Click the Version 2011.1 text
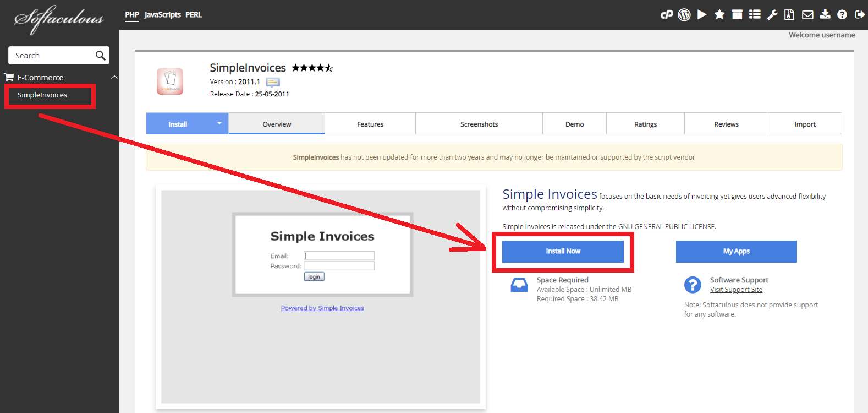The height and width of the screenshot is (413, 868). pyautogui.click(x=235, y=82)
